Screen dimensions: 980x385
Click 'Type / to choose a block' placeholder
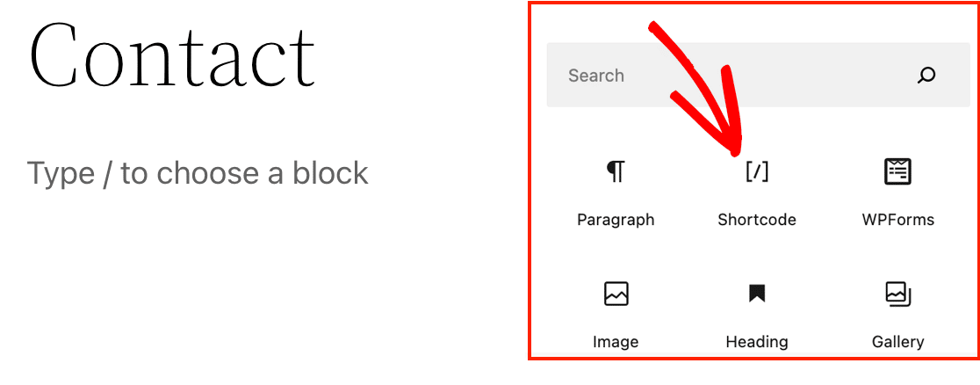[x=198, y=173]
